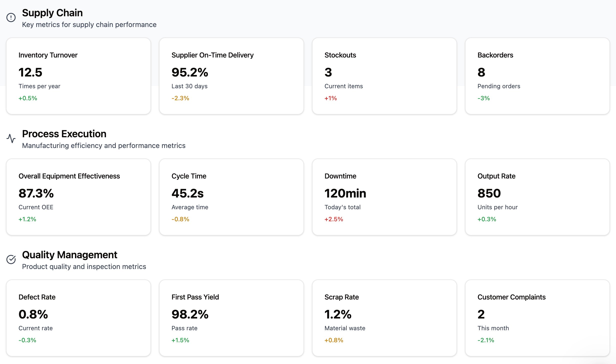
Task: Click the Quality Management check circle icon
Action: click(x=11, y=259)
